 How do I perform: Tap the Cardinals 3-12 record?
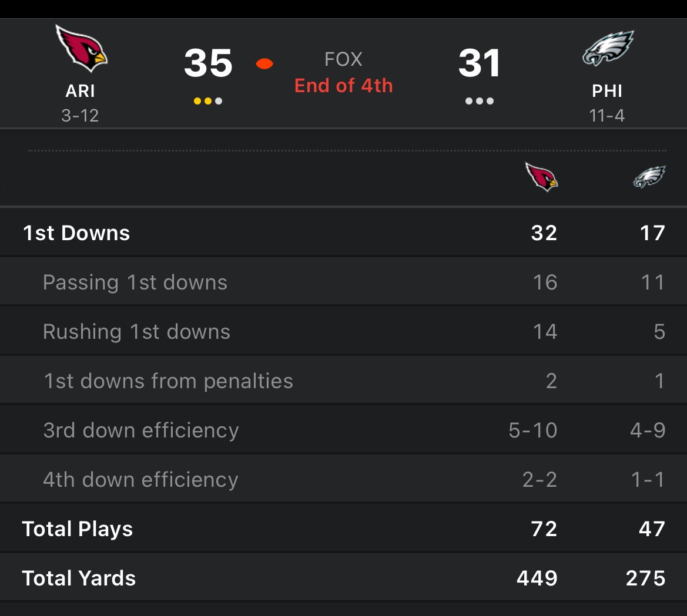(80, 116)
